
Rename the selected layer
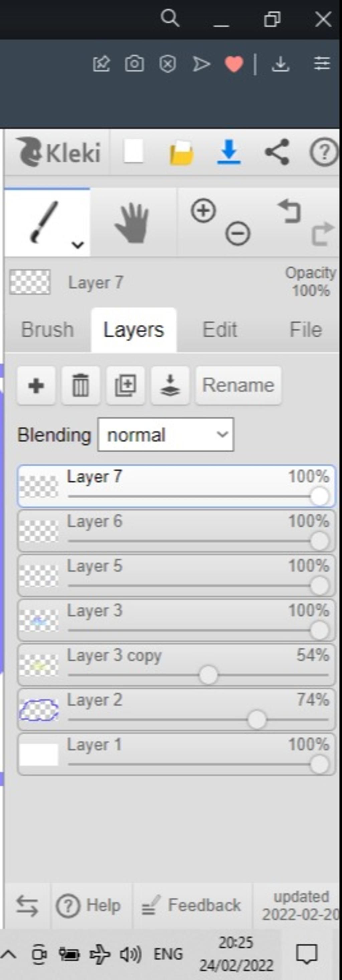click(238, 385)
